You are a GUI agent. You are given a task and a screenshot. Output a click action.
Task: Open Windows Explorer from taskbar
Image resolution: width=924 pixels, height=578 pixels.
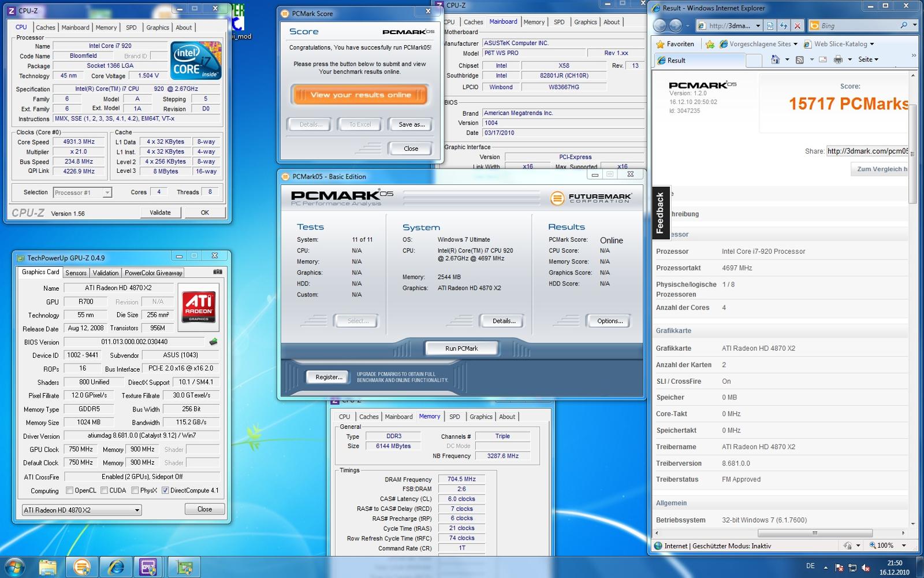pyautogui.click(x=48, y=567)
